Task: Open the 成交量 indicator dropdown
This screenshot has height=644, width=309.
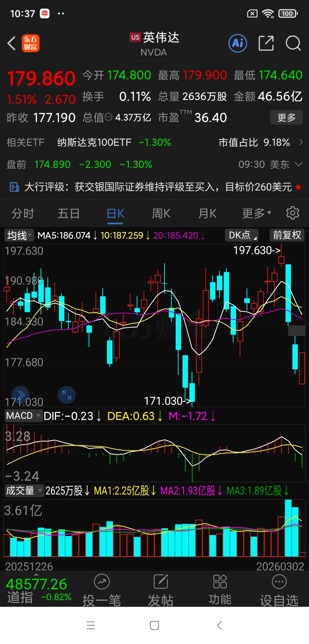Action: pos(24,490)
